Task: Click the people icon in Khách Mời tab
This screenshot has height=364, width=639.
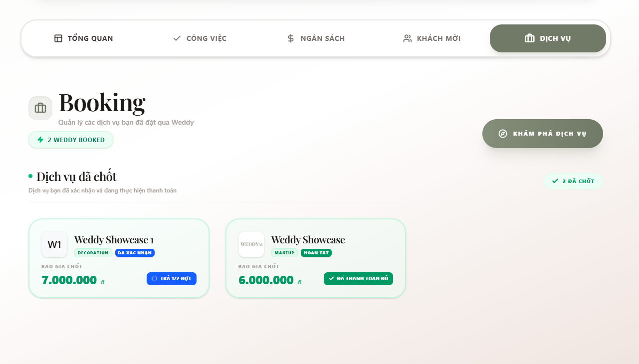Action: click(408, 38)
